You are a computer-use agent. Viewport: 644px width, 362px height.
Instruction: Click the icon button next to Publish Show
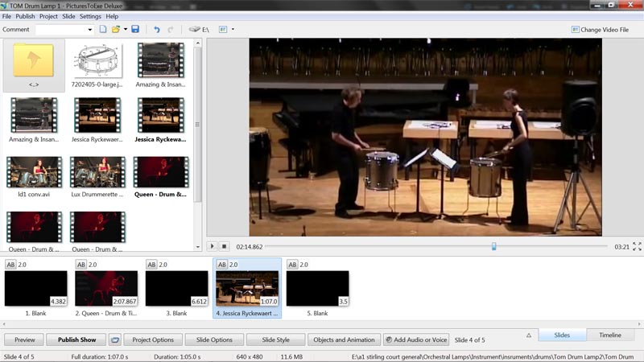(115, 339)
